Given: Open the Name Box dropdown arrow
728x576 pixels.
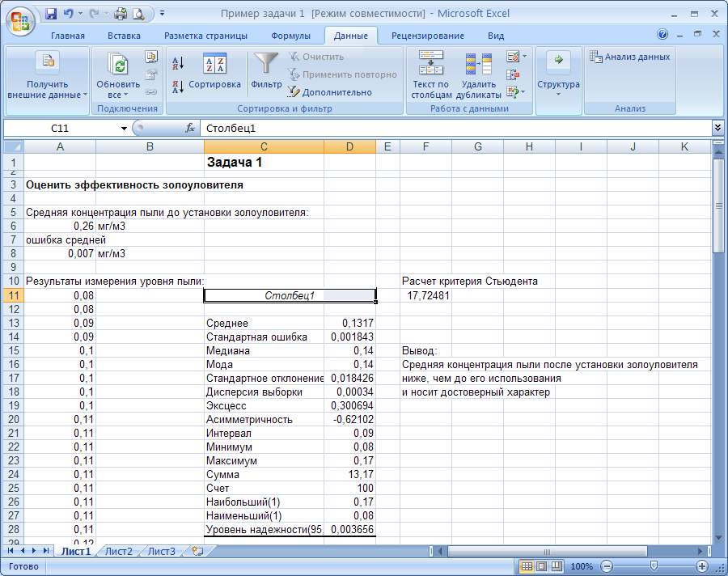Looking at the screenshot, I should [x=124, y=128].
